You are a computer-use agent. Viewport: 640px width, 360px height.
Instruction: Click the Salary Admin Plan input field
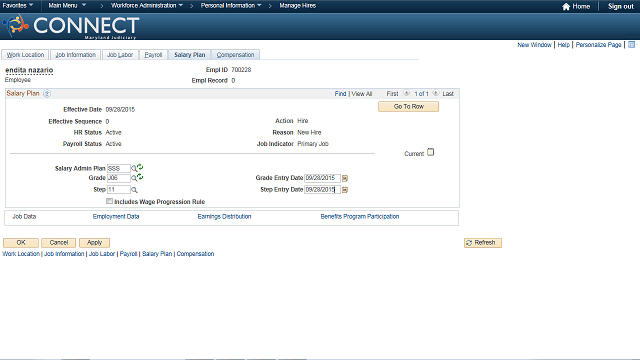(x=118, y=169)
